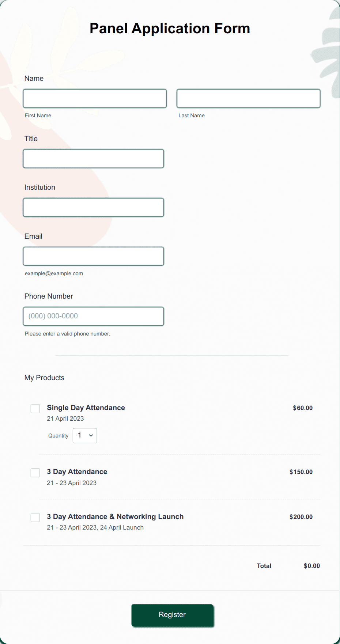340x644 pixels.
Task: Click into the First Name field
Action: [95, 98]
